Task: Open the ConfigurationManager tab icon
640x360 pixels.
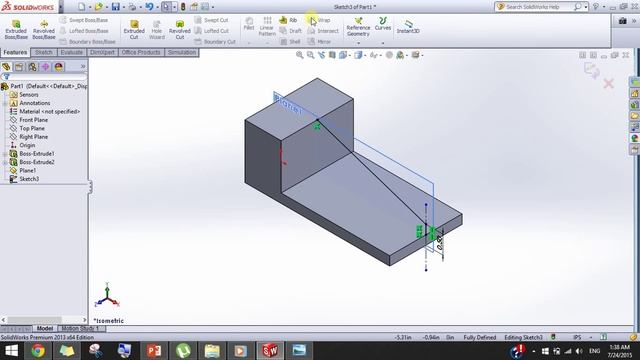Action: tap(32, 67)
